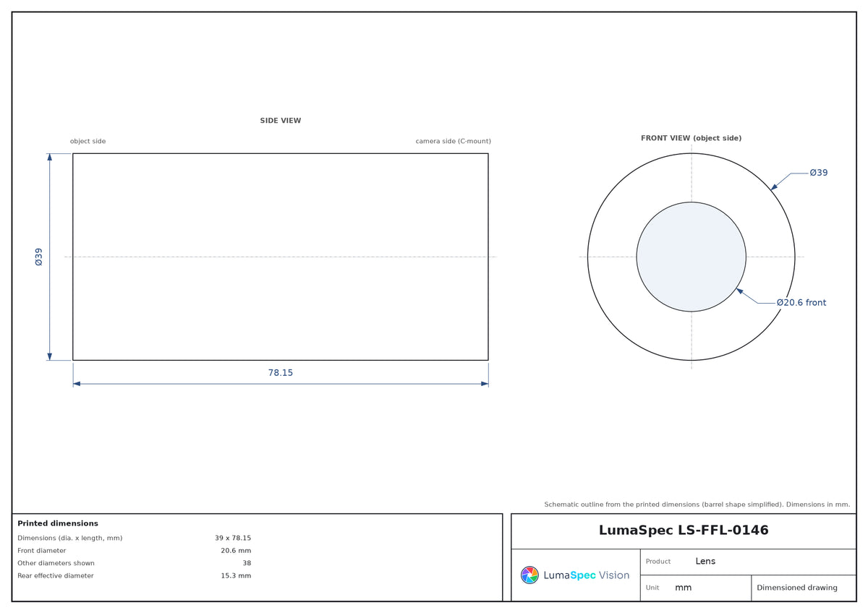The image size is (868, 613).
Task: Click the 'Rear effective diameter' row label
Action: click(56, 576)
